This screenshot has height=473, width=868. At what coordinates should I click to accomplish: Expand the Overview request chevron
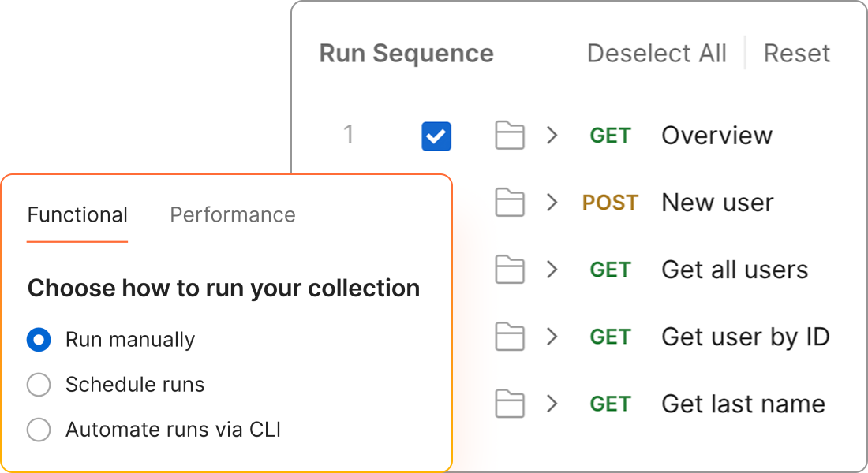click(552, 136)
